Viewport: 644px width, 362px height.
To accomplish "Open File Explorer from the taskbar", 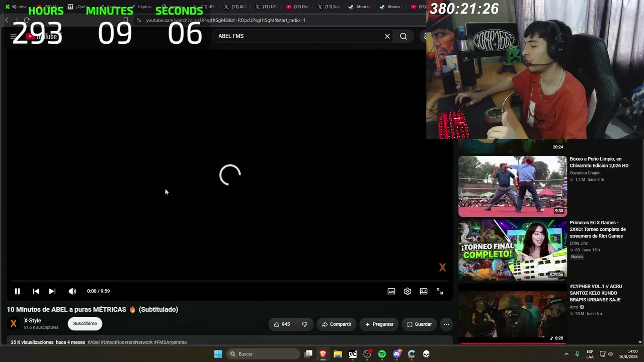I will pos(338,354).
